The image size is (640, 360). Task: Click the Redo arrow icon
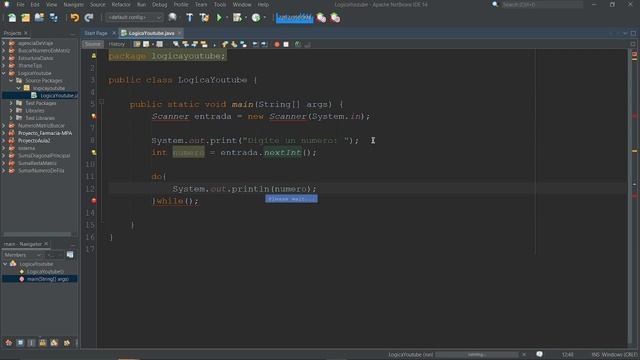click(x=89, y=18)
